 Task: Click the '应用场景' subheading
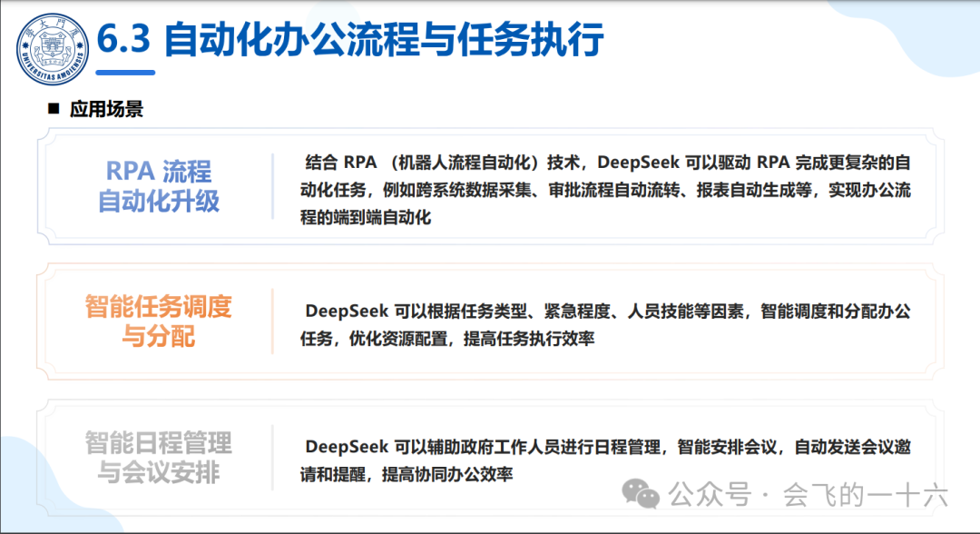coord(106,109)
